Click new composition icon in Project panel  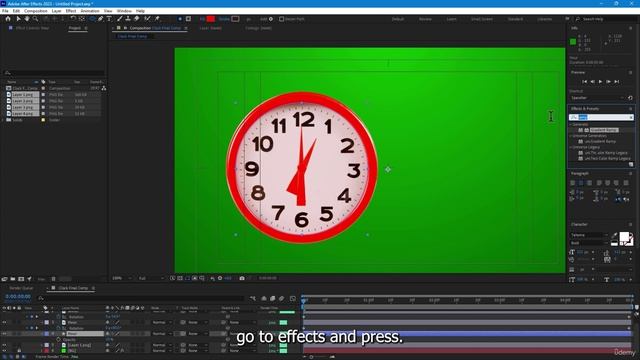(21, 279)
